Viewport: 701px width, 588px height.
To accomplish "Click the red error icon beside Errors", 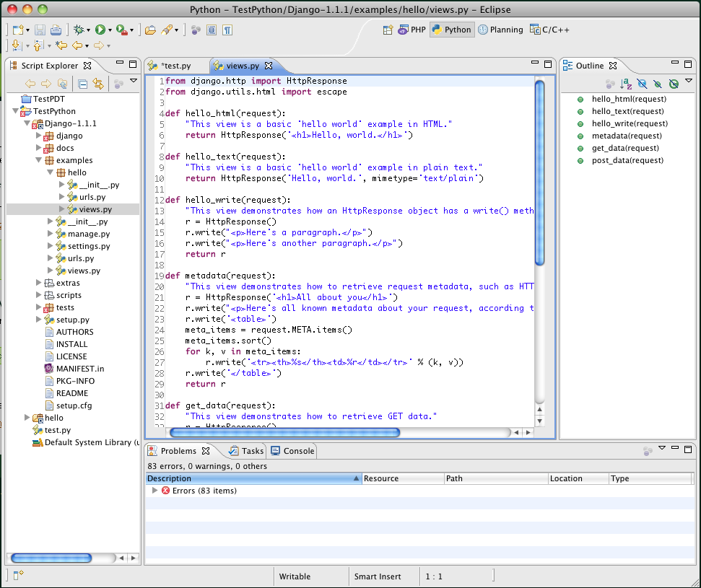I will pos(165,491).
